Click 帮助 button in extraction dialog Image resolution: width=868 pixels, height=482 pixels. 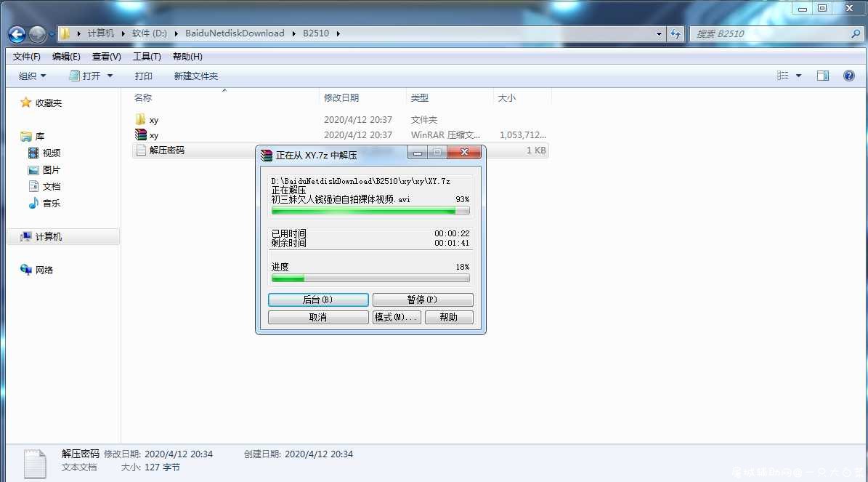pos(449,317)
